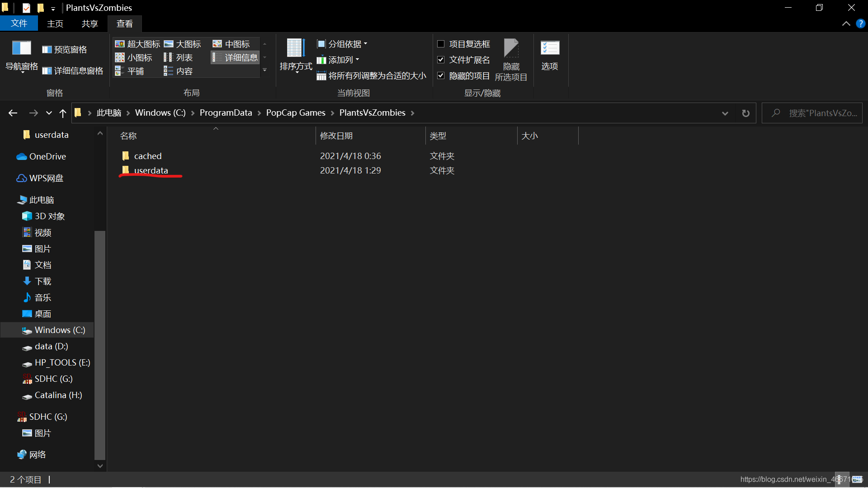Sort by the Name (名称) column header

(x=211, y=136)
